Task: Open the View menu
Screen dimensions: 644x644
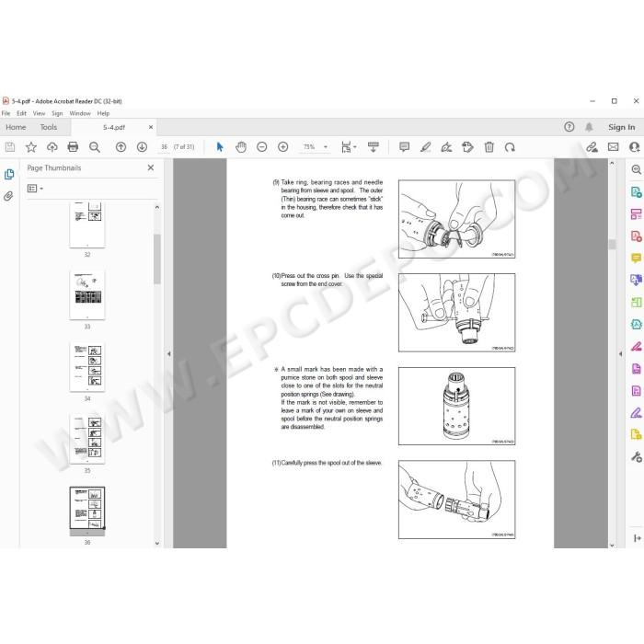Action: pyautogui.click(x=39, y=113)
